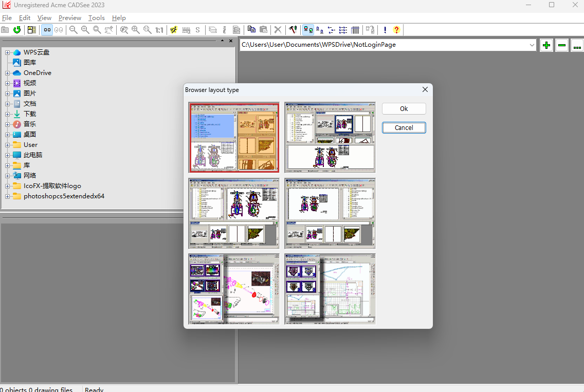Open the Preview menu
Image resolution: width=584 pixels, height=392 pixels.
(70, 18)
